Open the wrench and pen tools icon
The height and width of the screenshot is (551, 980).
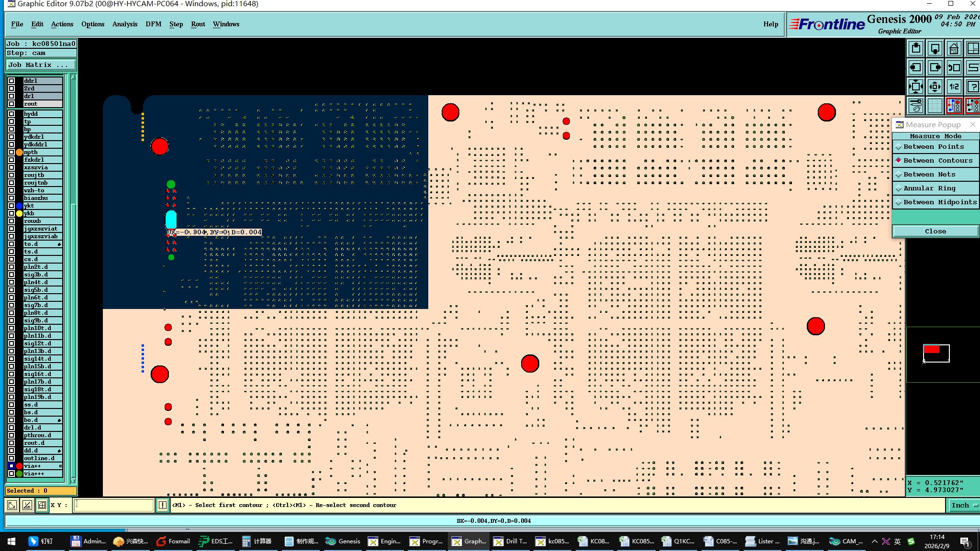915,106
